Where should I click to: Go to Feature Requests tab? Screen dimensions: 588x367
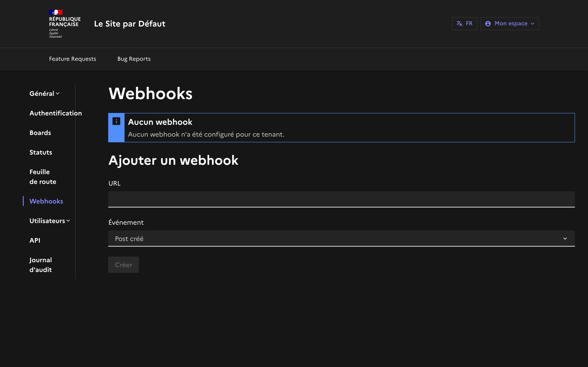pos(72,59)
